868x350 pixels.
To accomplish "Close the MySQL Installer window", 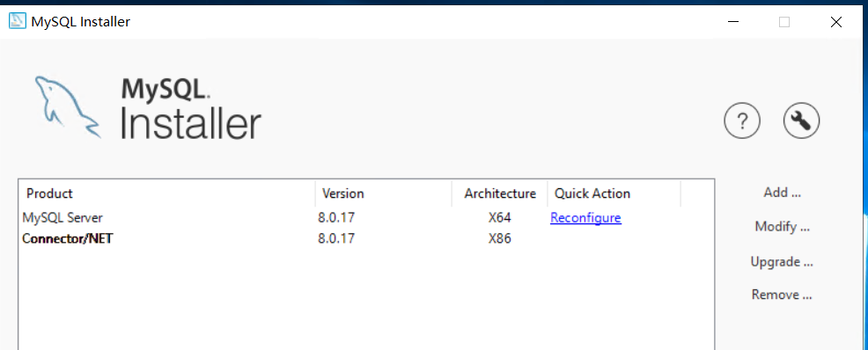I will pyautogui.click(x=836, y=22).
